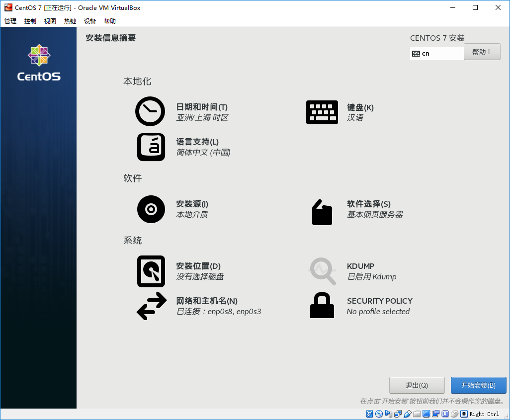This screenshot has height=420, width=510.
Task: Open the 语言支持 language icon
Action: [x=151, y=147]
